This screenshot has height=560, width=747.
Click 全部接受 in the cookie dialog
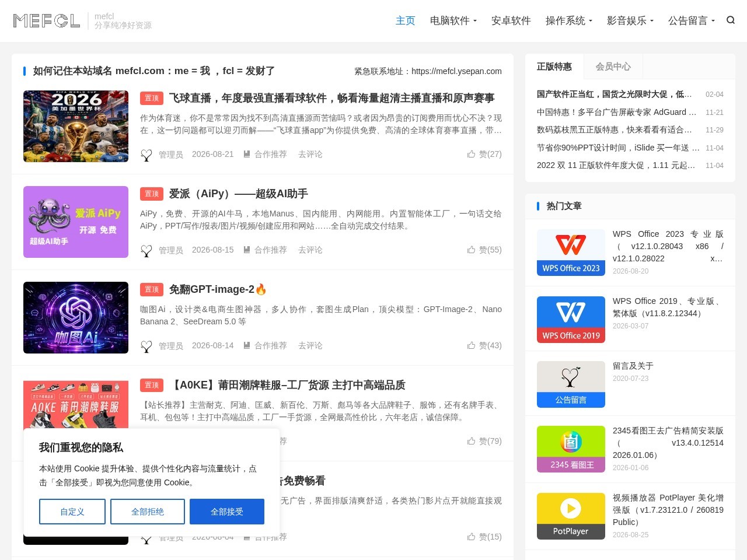(227, 512)
